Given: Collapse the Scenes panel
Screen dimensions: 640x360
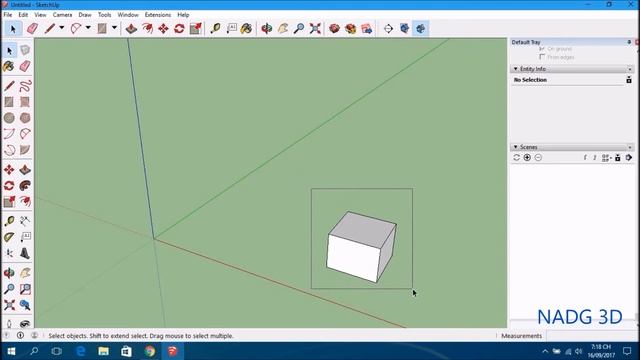Looking at the screenshot, I should [516, 147].
